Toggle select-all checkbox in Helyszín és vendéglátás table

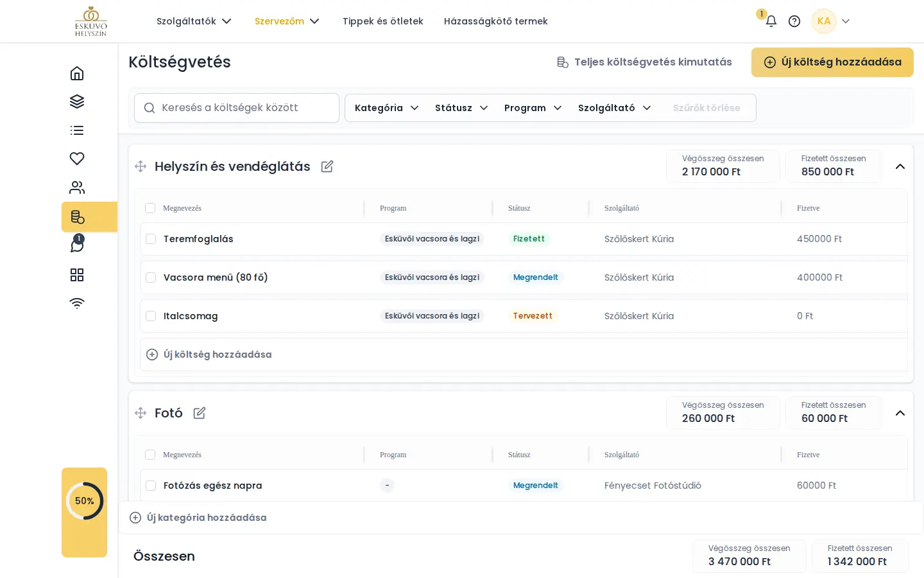coord(150,208)
